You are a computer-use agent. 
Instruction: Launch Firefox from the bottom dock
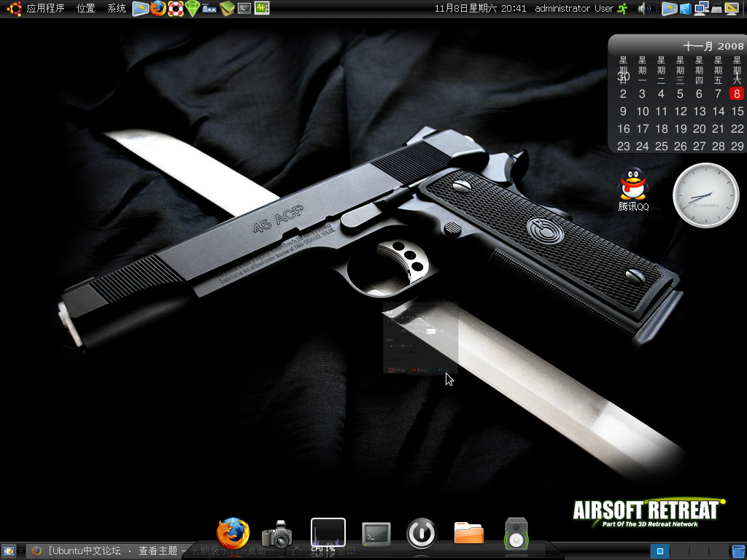[233, 534]
